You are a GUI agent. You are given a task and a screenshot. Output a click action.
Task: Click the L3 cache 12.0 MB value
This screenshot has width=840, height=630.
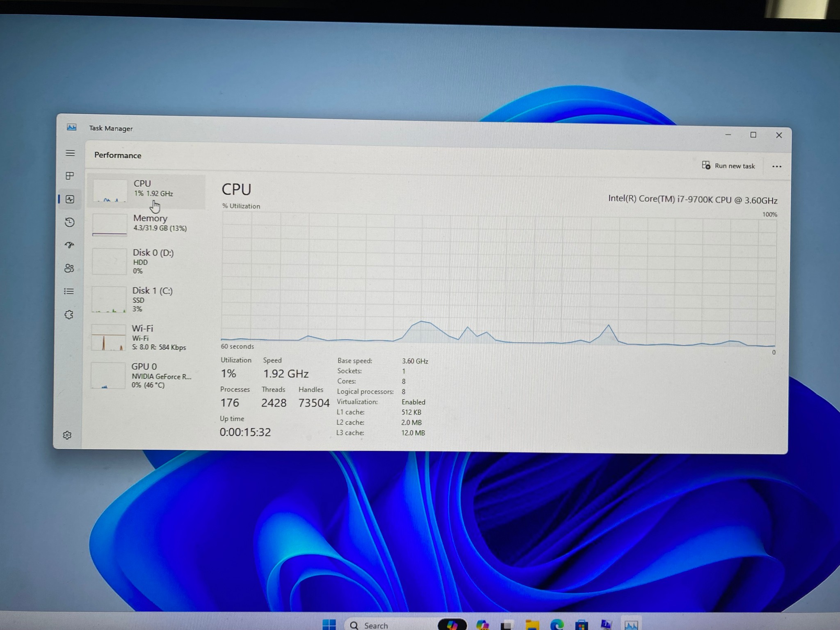(413, 433)
